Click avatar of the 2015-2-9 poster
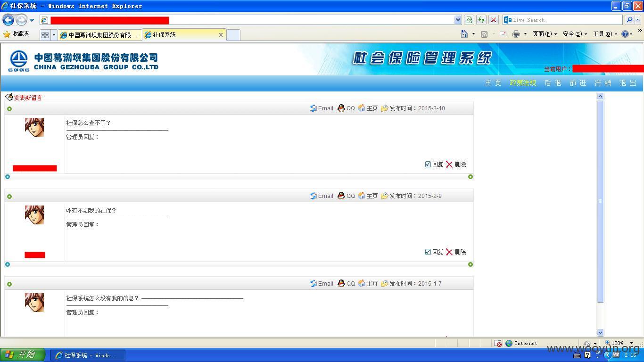 pyautogui.click(x=34, y=215)
